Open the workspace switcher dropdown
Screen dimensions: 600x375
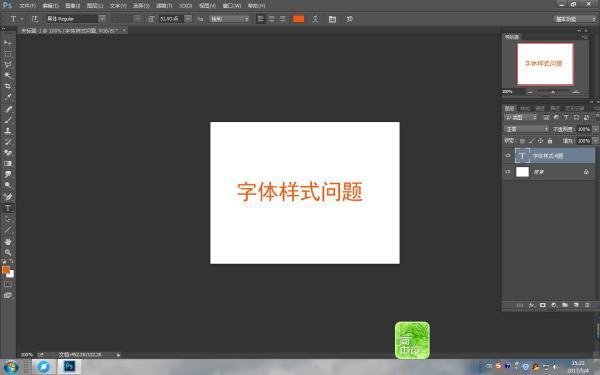point(575,19)
